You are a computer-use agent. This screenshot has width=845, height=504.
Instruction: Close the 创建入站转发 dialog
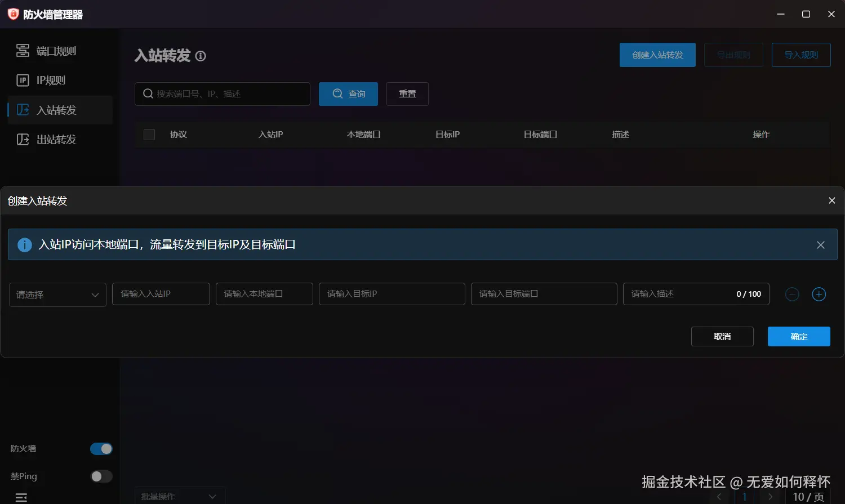[831, 200]
